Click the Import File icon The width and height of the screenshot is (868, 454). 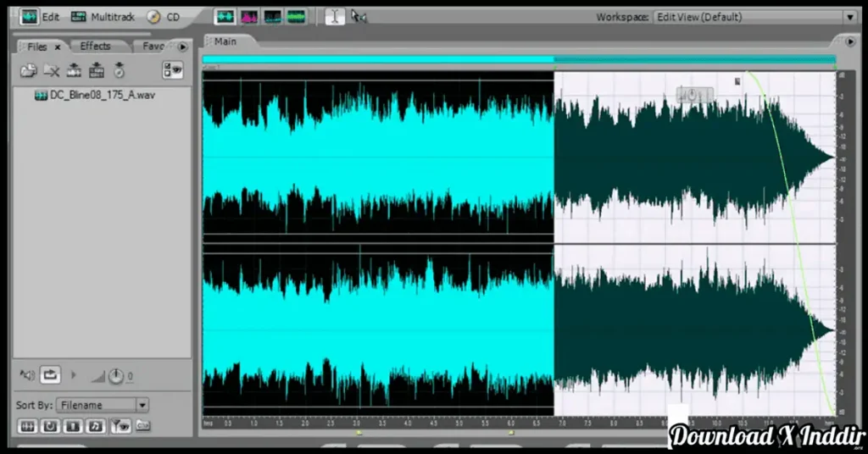tap(28, 70)
